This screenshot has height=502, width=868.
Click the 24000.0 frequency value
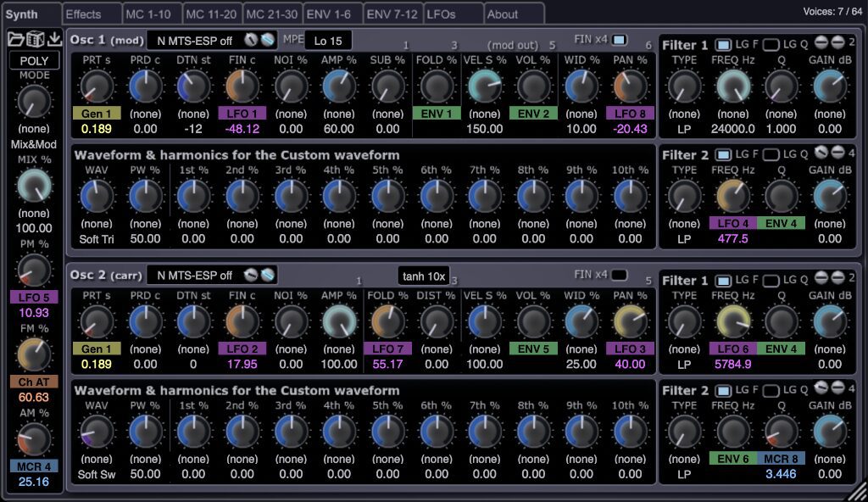click(x=733, y=129)
